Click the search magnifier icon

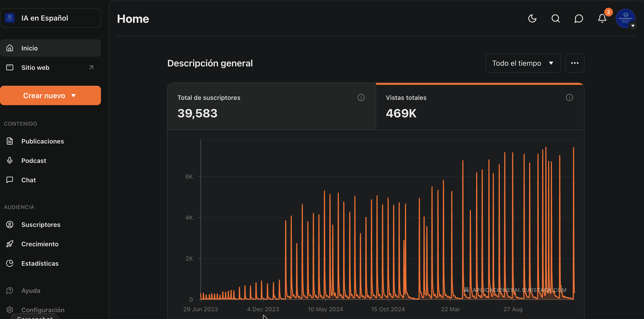[555, 18]
